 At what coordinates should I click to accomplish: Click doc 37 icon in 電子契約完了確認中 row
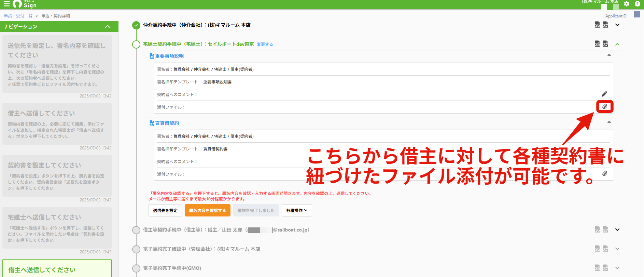click(x=605, y=249)
